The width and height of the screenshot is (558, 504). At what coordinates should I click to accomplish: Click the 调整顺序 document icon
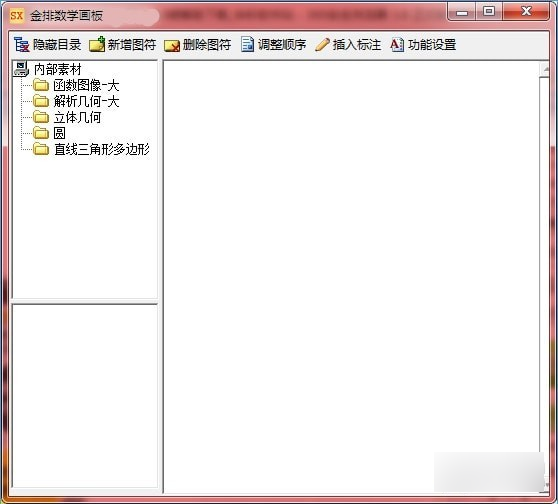point(247,44)
